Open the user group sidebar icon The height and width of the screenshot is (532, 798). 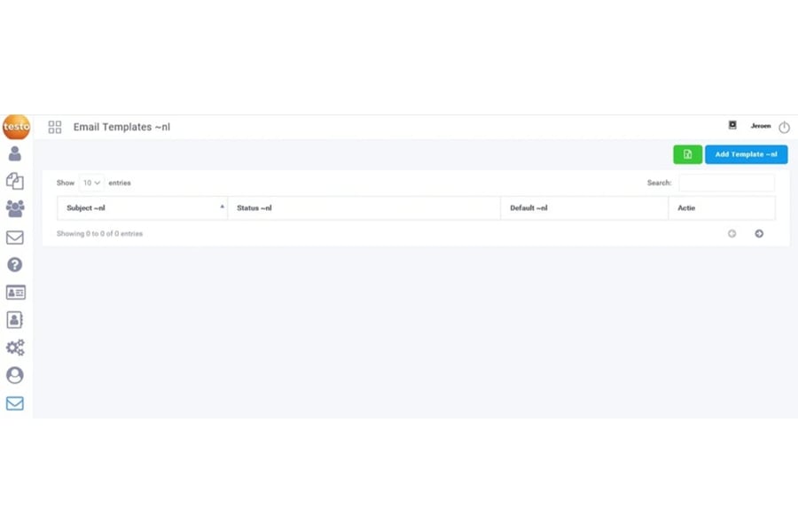[x=15, y=209]
